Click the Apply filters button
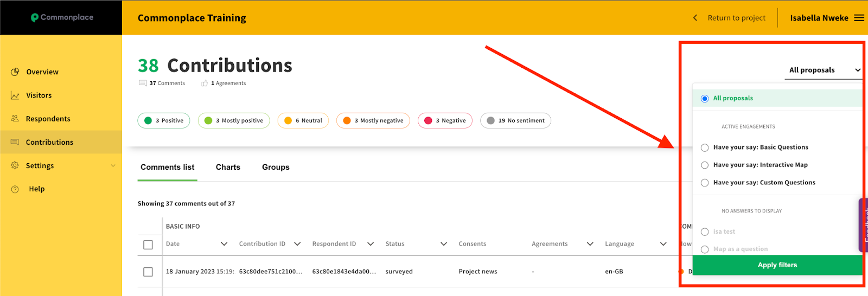The height and width of the screenshot is (296, 868). pyautogui.click(x=777, y=265)
